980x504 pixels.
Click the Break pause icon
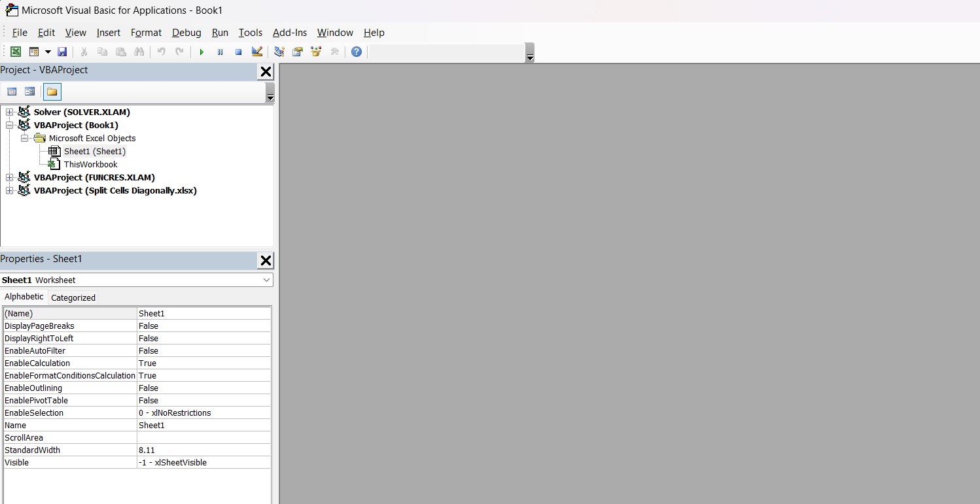220,52
